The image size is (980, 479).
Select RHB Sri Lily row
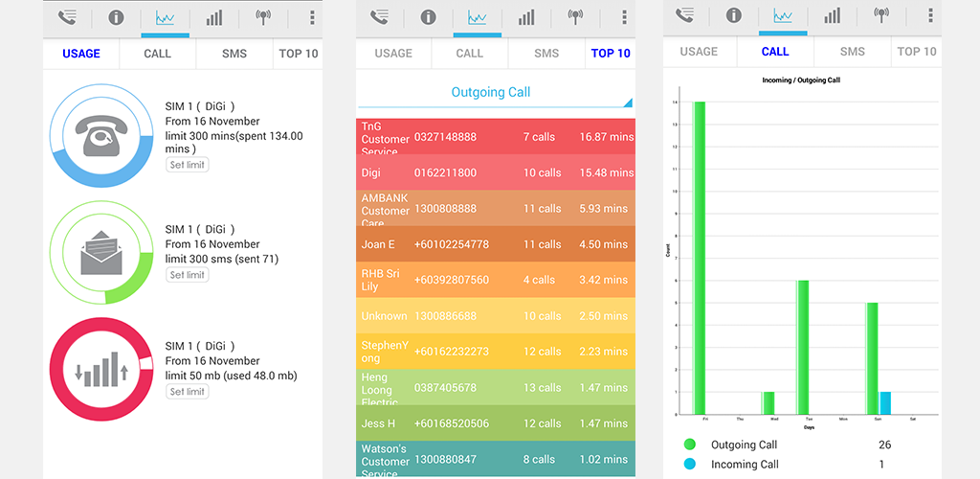496,280
